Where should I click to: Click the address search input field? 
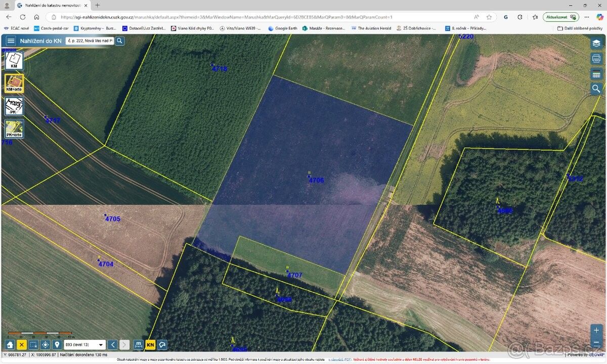click(x=90, y=41)
